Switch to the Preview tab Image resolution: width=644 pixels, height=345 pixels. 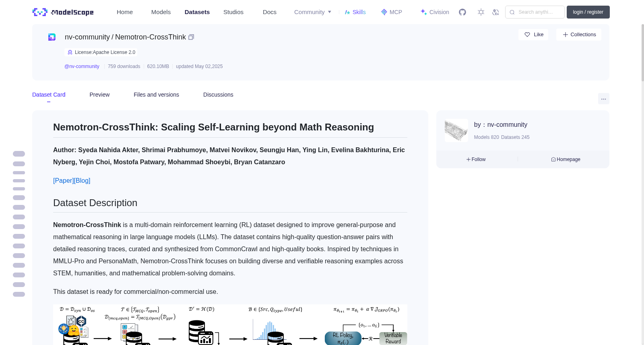99,95
